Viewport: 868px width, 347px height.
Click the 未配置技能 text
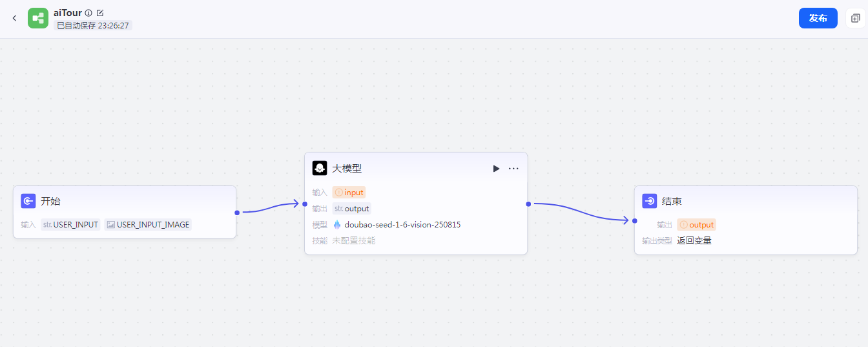pos(354,241)
